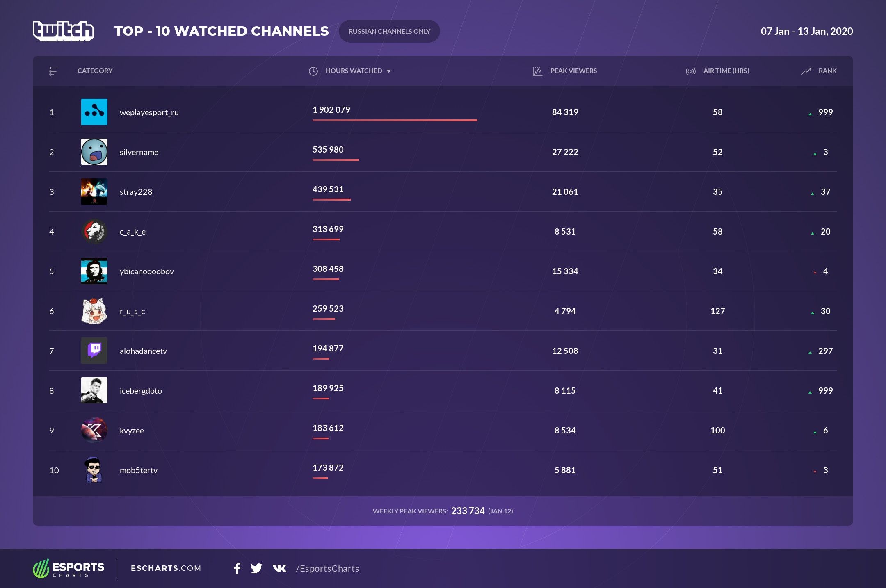Select the ybicanoooobov channel avatar

tap(94, 271)
